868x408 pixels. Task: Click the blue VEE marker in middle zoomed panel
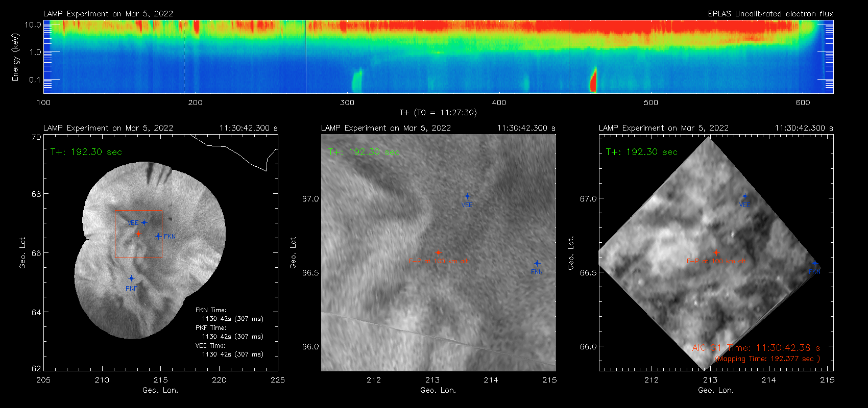pos(467,196)
